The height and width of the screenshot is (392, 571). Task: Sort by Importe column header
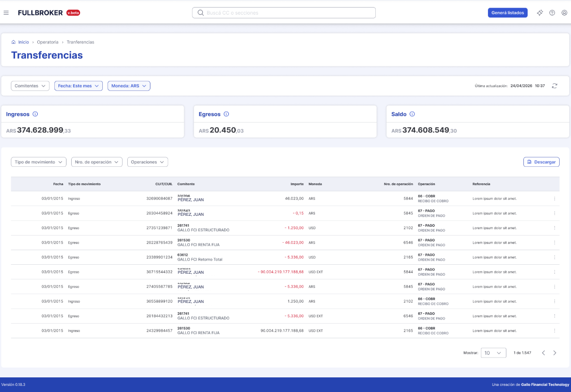[297, 184]
